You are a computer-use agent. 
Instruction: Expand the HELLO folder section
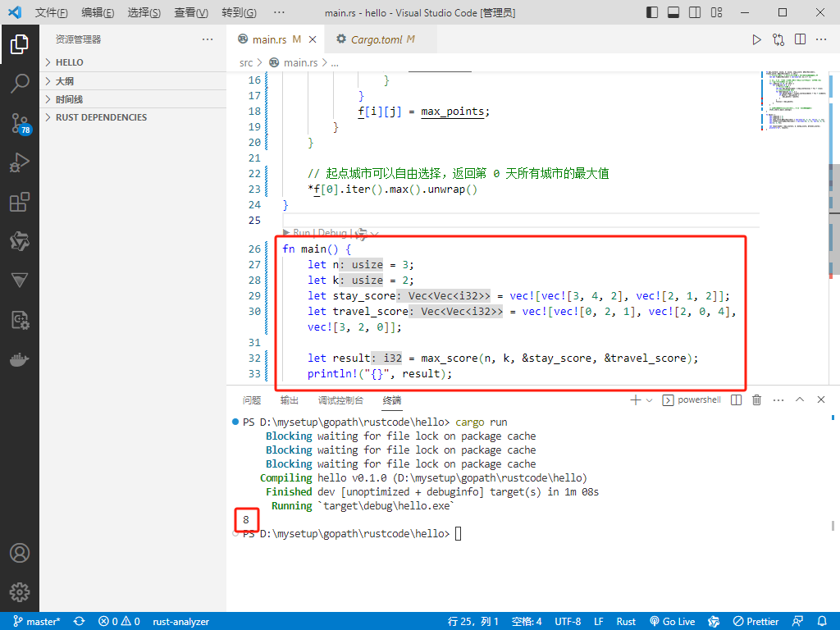click(x=133, y=62)
